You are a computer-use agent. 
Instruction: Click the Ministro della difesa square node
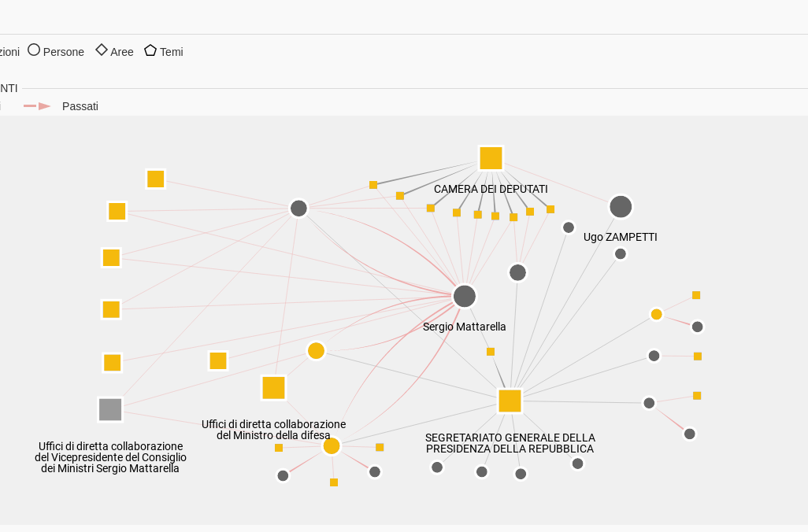click(x=273, y=388)
